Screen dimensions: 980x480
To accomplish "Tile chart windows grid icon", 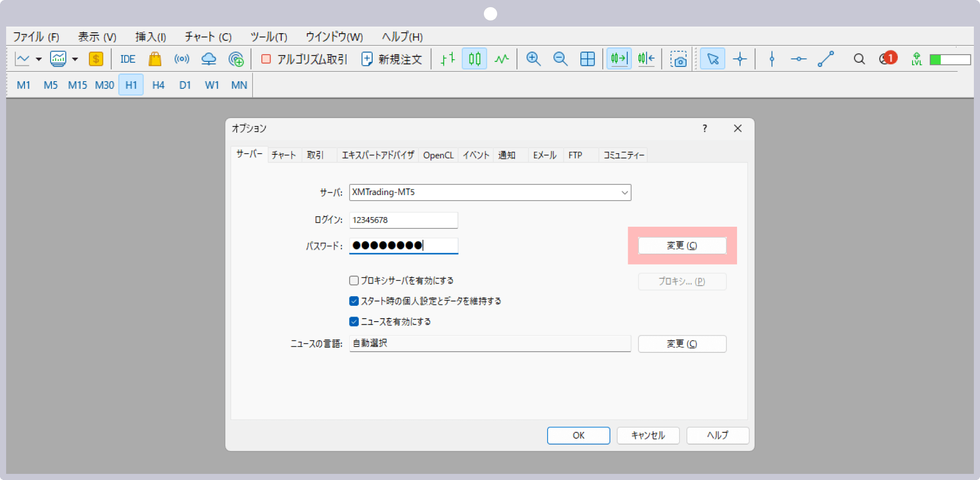I will coord(587,59).
